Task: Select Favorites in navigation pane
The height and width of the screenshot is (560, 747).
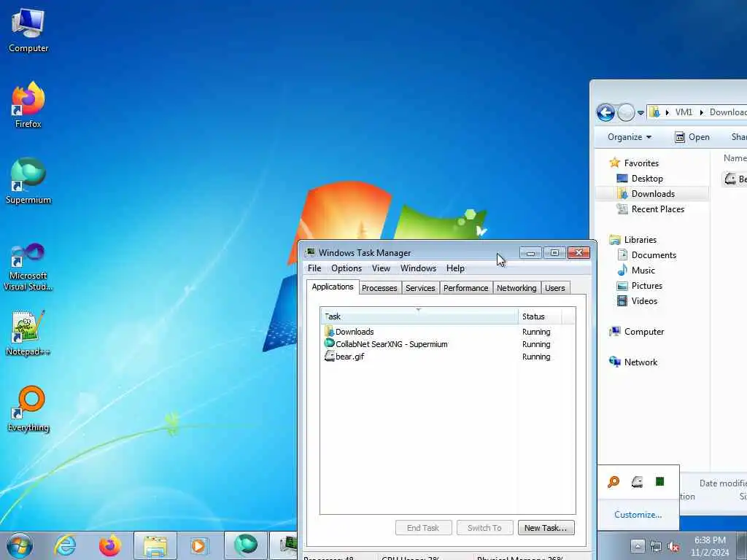Action: click(x=641, y=163)
